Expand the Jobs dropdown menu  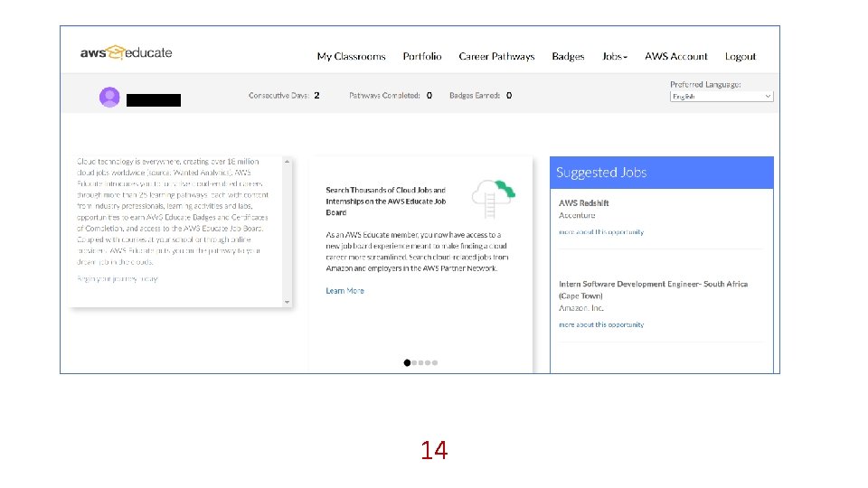click(615, 56)
